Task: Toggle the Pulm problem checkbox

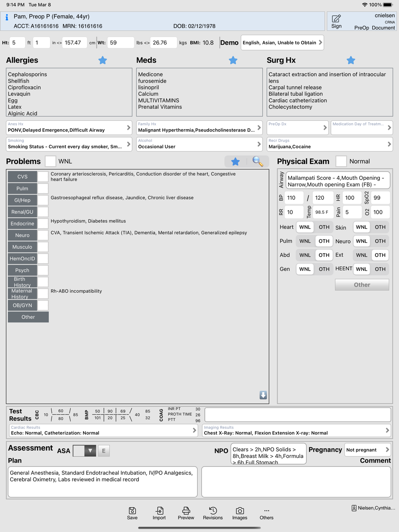Action: coord(43,188)
